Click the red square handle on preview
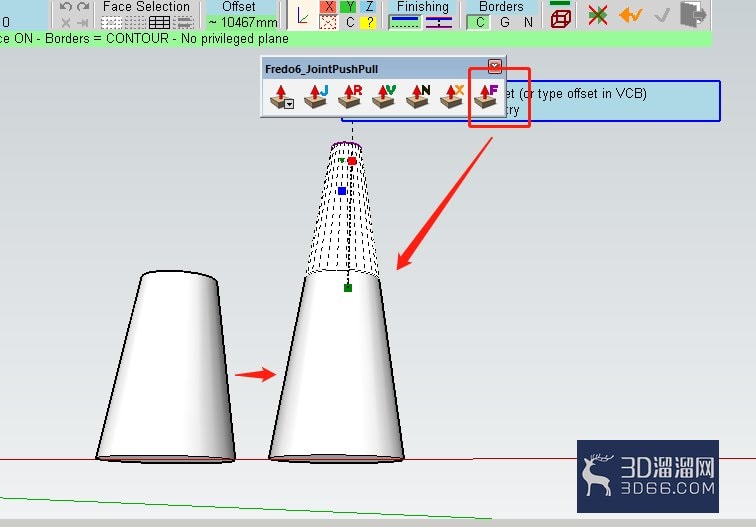The image size is (756, 527). (352, 161)
